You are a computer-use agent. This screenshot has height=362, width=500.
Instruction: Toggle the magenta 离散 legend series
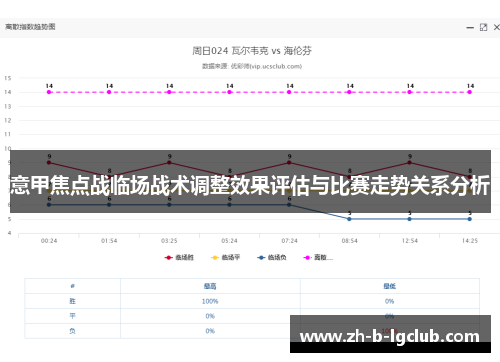click(318, 257)
